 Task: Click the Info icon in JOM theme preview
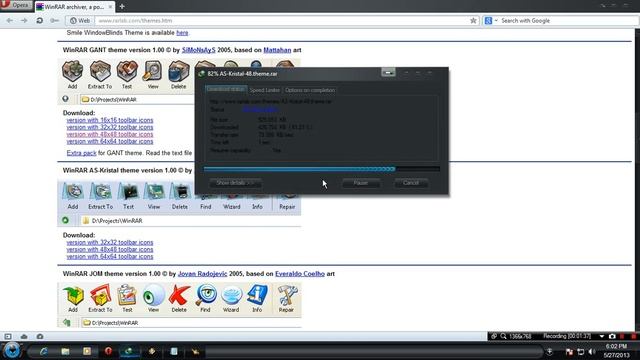click(x=257, y=296)
